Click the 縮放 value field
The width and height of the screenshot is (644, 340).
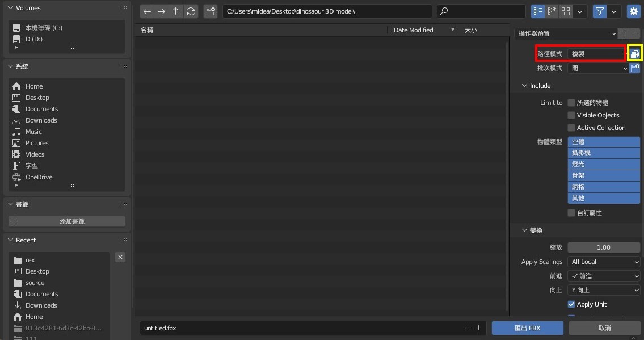pyautogui.click(x=604, y=247)
